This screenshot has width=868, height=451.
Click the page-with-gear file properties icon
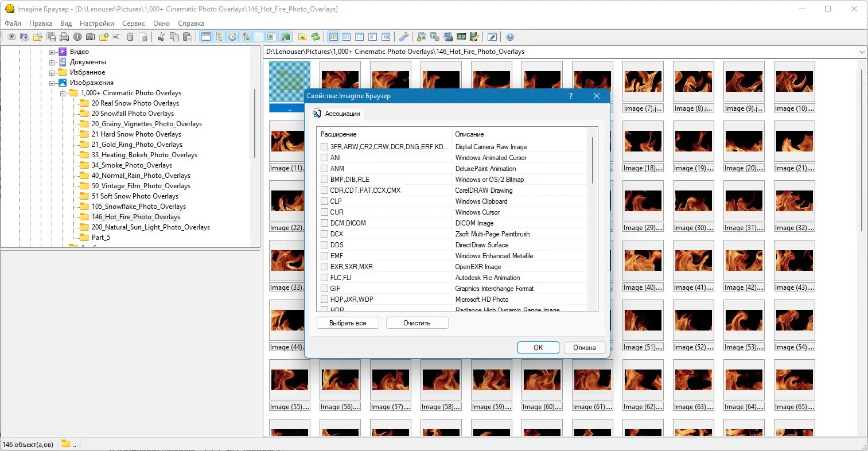pos(143,37)
